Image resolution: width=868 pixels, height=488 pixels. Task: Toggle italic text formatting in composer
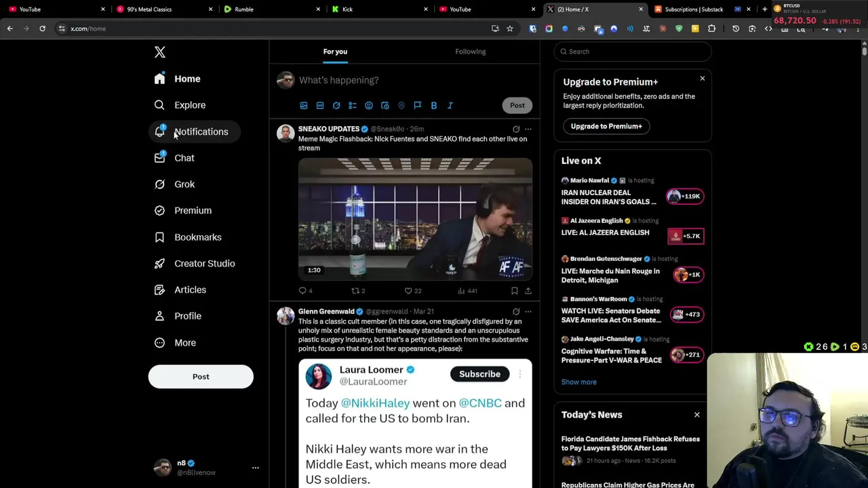tap(450, 106)
